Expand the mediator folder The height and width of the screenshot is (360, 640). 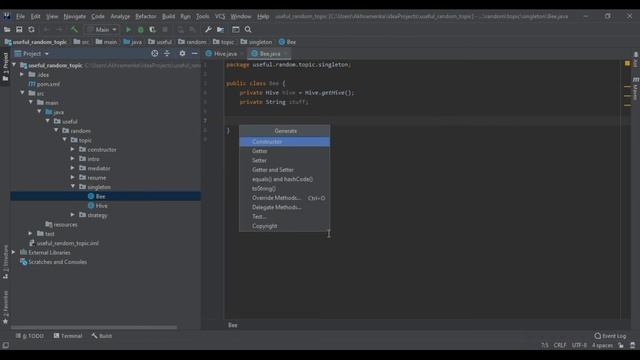coord(73,168)
